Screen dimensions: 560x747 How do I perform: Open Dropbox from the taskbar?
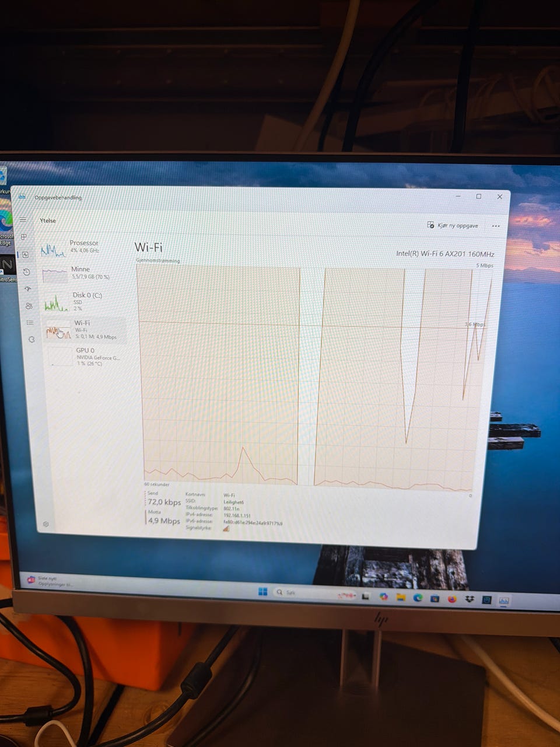[469, 599]
